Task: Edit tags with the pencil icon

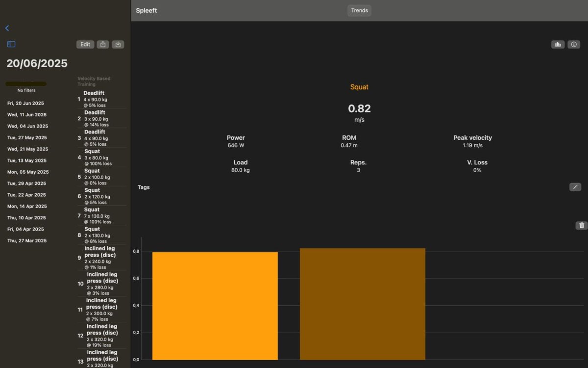Action: click(x=575, y=187)
